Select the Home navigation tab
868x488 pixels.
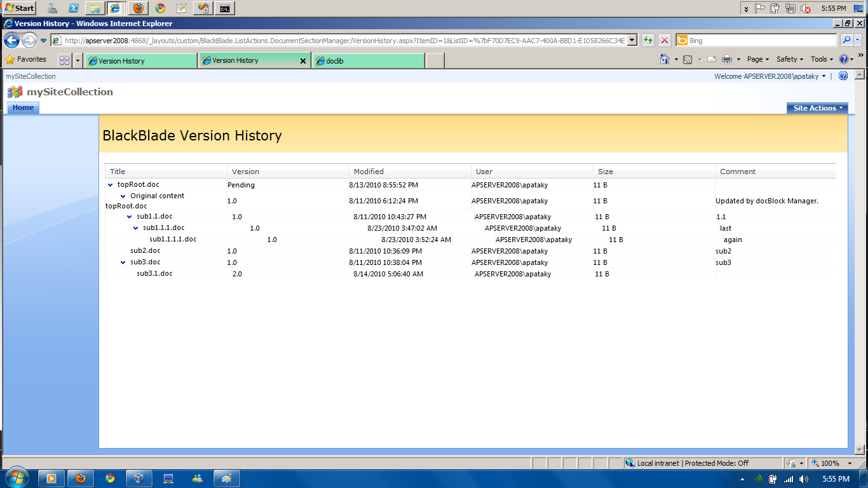(23, 107)
